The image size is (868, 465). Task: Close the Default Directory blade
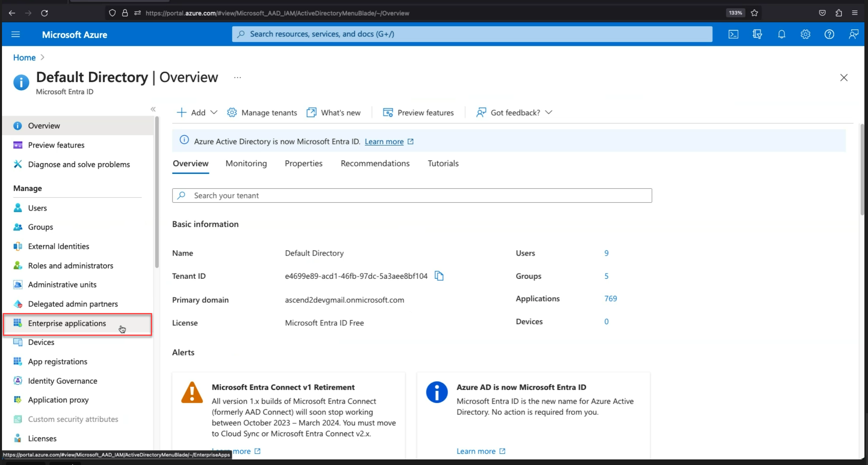click(844, 78)
